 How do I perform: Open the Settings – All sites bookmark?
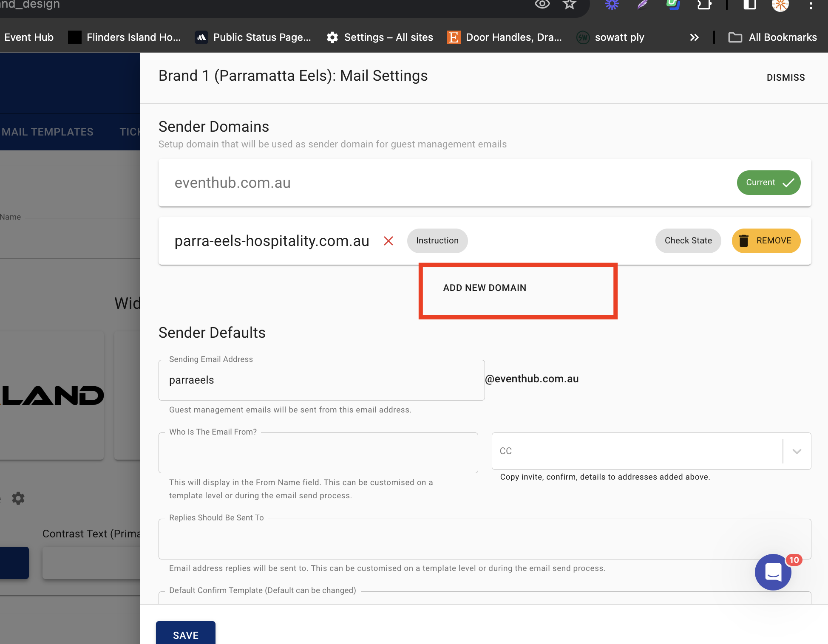click(380, 37)
